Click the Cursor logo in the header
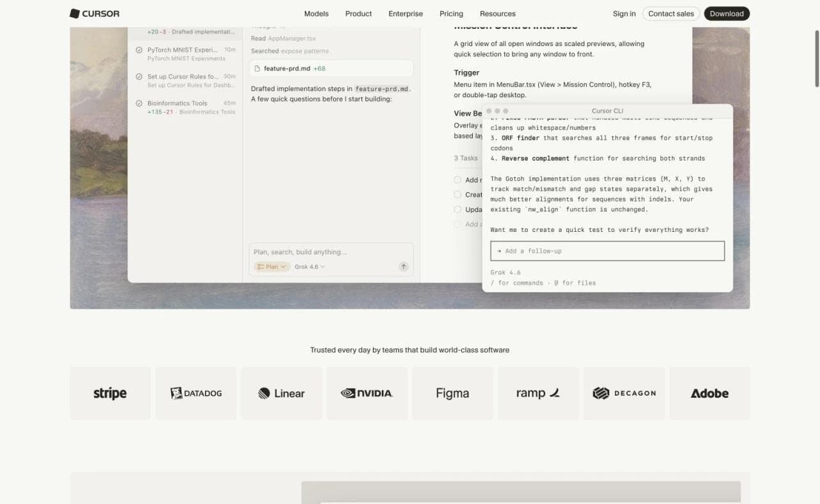The width and height of the screenshot is (820, 504). [94, 13]
